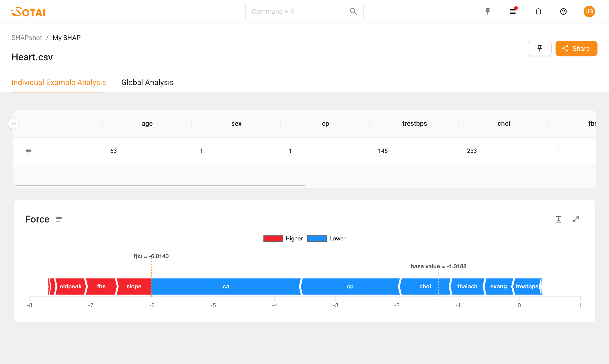This screenshot has height=364, width=609.
Task: Switch to the Global Analysis tab
Action: pos(147,82)
